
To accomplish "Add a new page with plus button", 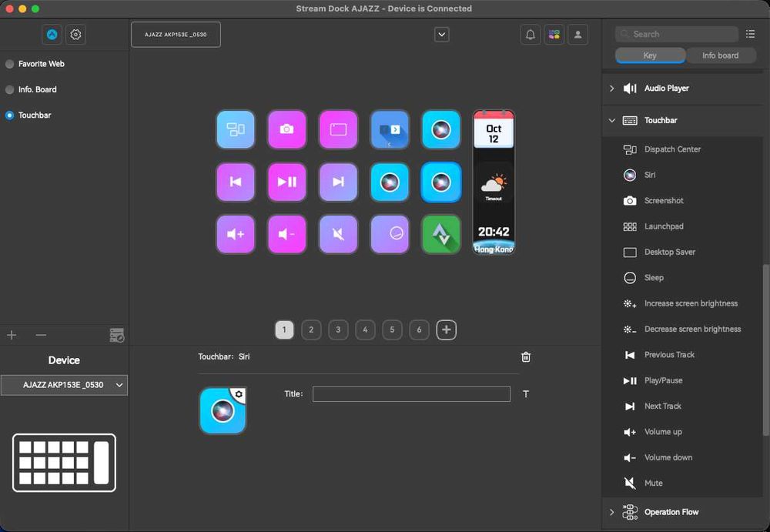I will pos(447,330).
